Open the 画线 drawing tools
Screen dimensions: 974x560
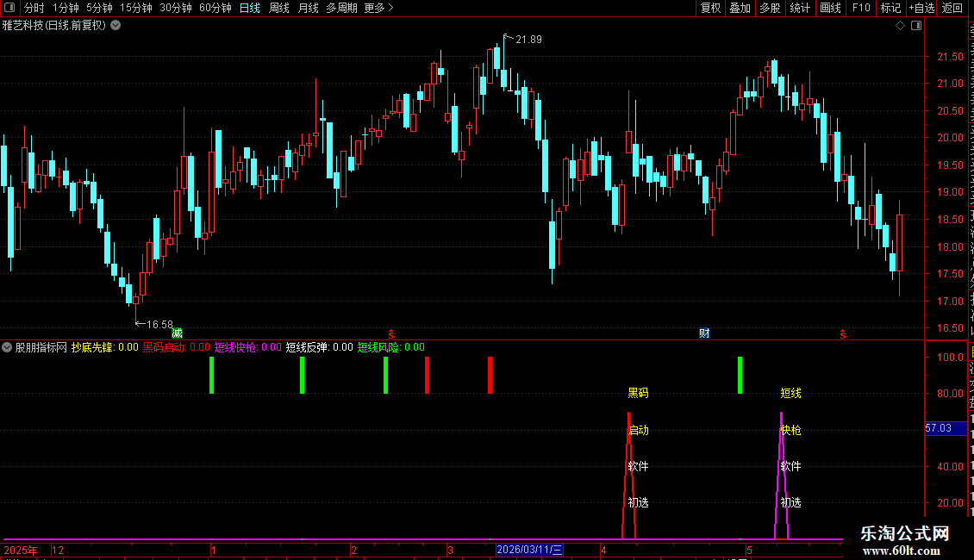coord(830,8)
